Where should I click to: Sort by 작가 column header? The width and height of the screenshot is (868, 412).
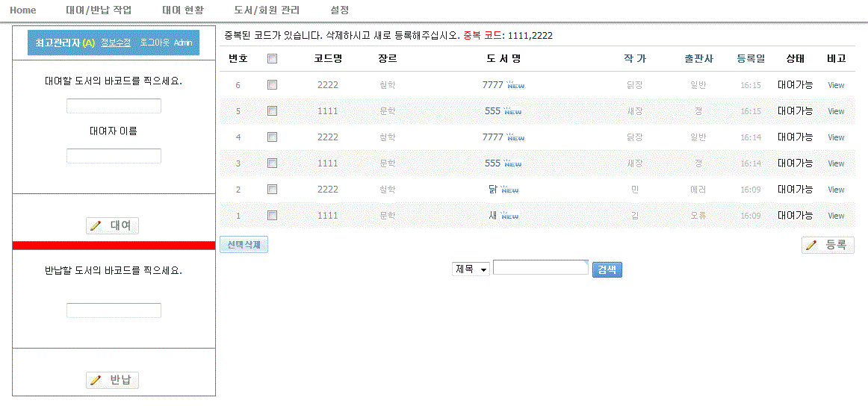tap(634, 59)
